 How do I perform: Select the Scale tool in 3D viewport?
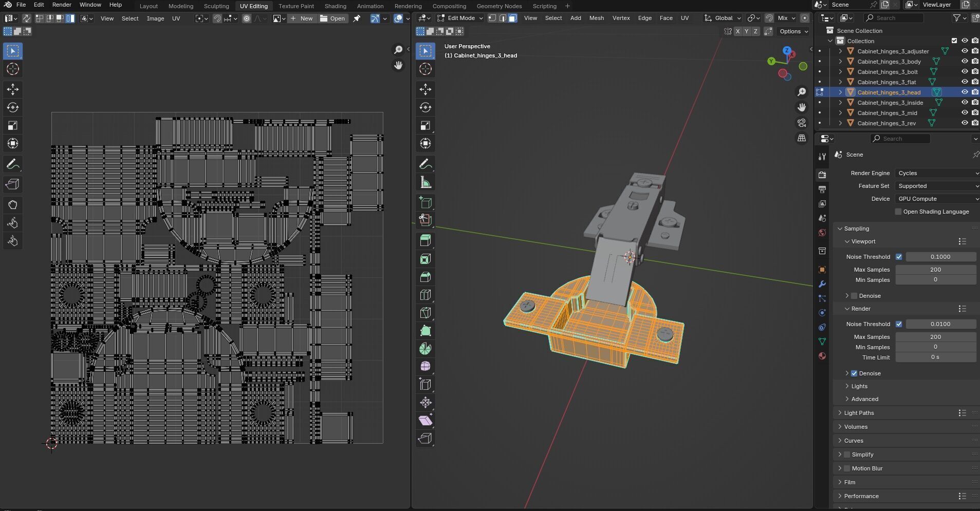pyautogui.click(x=426, y=125)
